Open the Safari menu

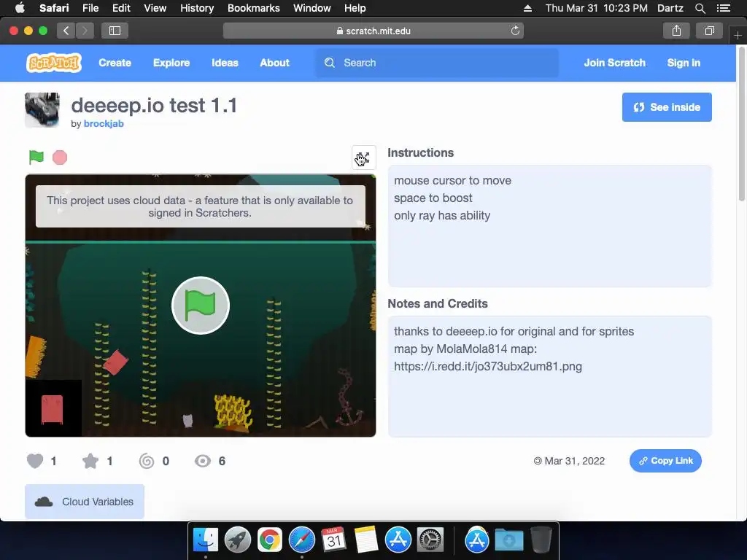[x=54, y=8]
